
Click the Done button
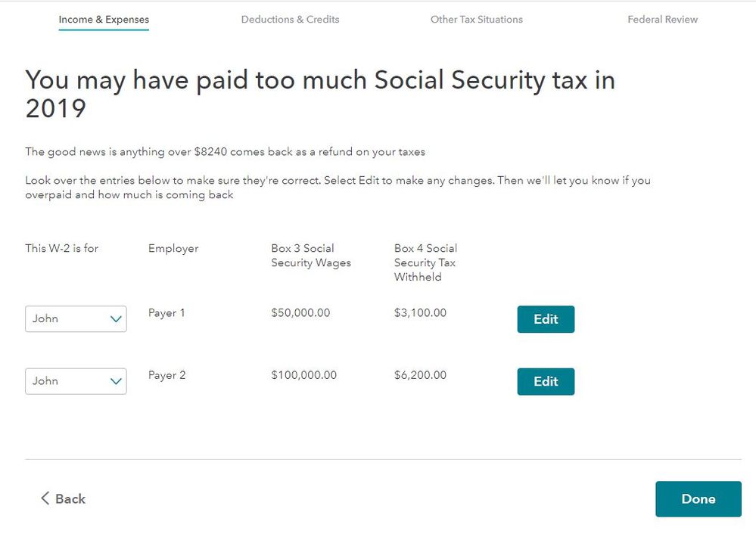pyautogui.click(x=698, y=499)
